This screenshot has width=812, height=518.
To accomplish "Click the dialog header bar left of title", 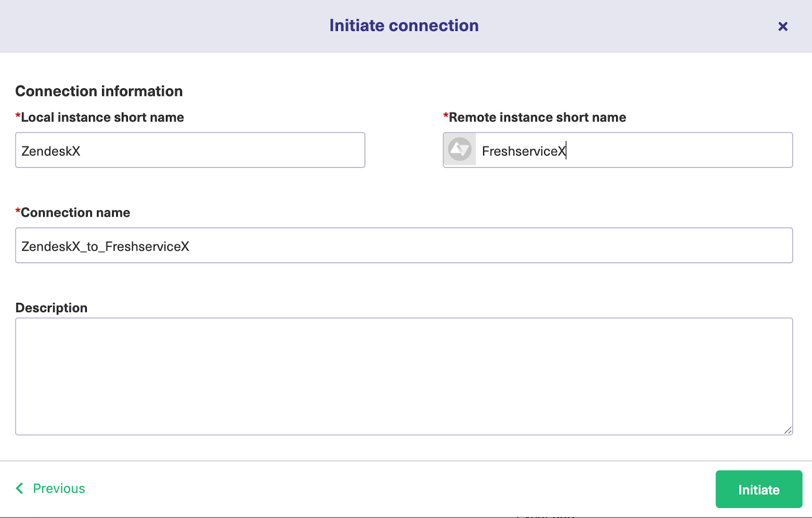I will [152, 25].
